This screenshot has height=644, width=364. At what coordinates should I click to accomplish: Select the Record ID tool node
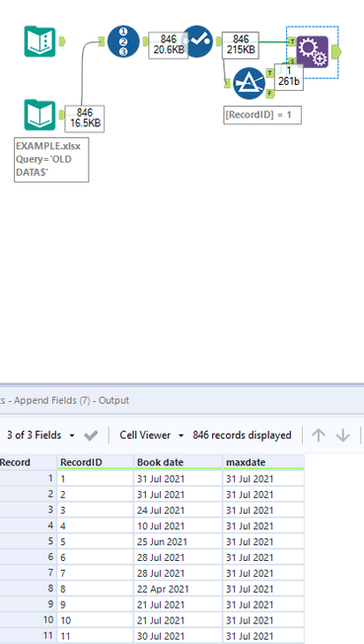[x=123, y=41]
